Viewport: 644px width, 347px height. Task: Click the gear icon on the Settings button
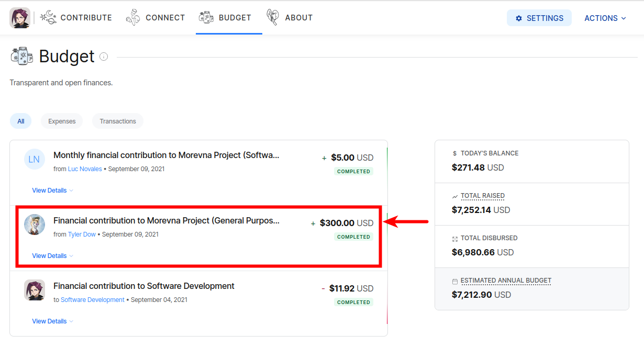click(x=519, y=18)
